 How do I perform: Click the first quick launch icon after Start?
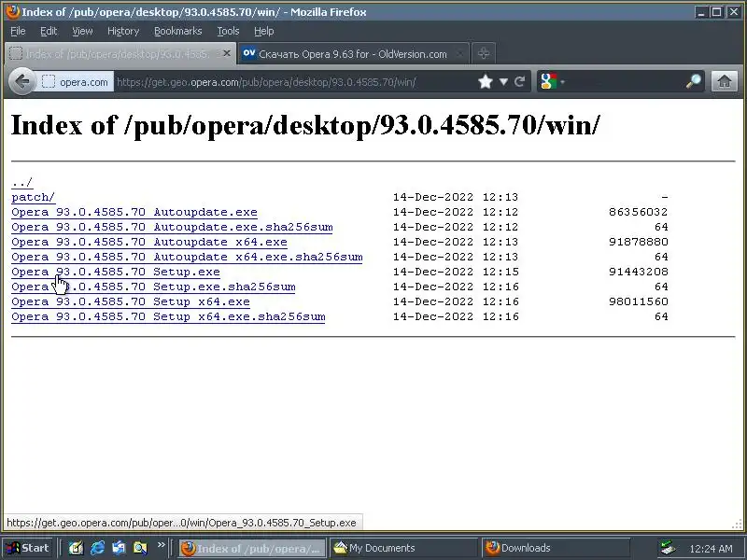(x=76, y=548)
